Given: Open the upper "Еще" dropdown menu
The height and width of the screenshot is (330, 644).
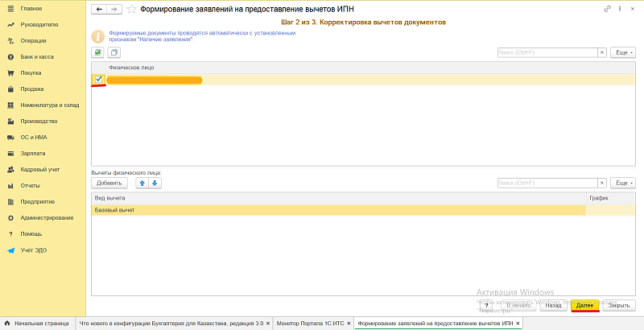Looking at the screenshot, I should click(622, 52).
